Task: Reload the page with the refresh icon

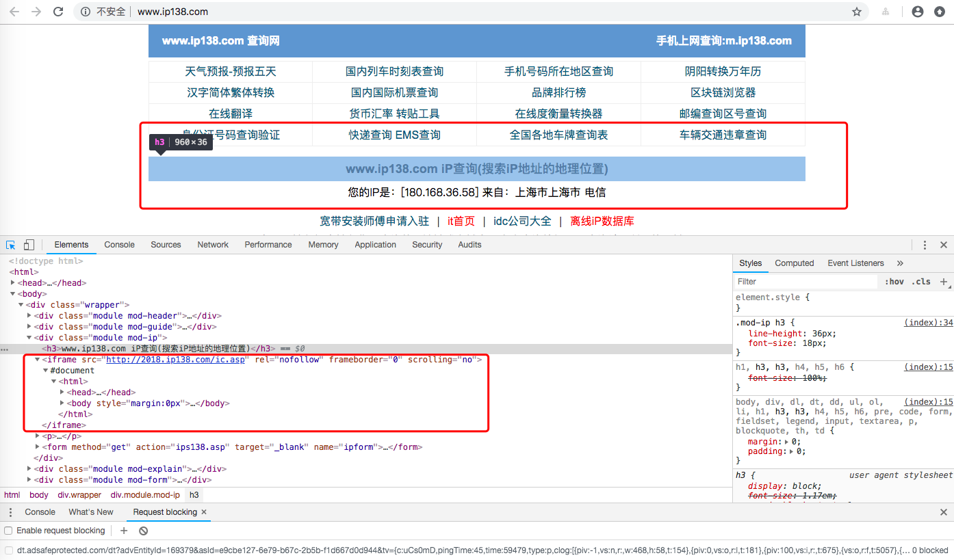Action: (x=58, y=12)
